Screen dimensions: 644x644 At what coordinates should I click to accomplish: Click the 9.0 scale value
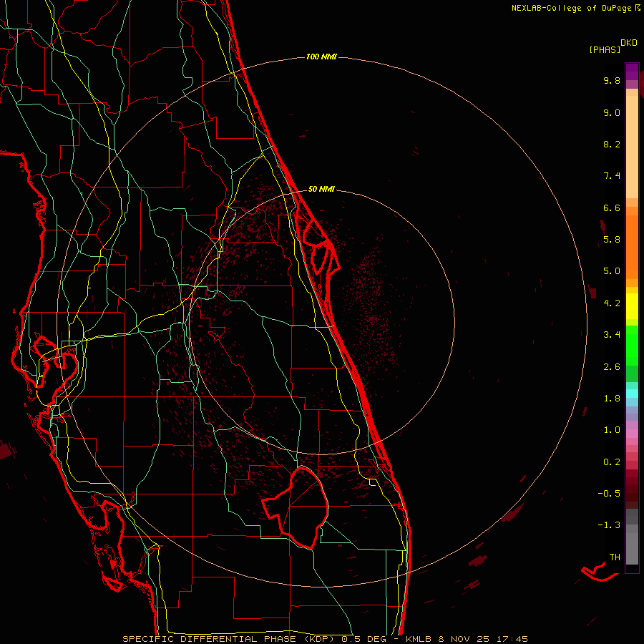[612, 112]
